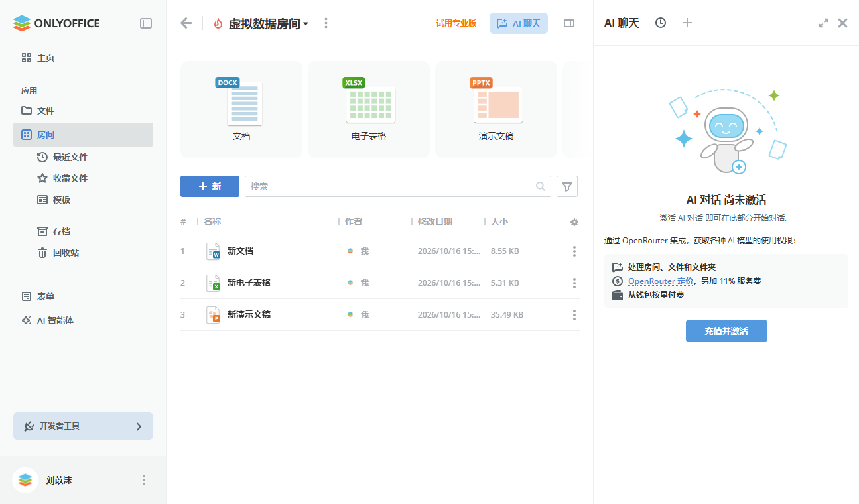This screenshot has height=504, width=859.
Task: Open room options dots in header
Action: coord(326,23)
